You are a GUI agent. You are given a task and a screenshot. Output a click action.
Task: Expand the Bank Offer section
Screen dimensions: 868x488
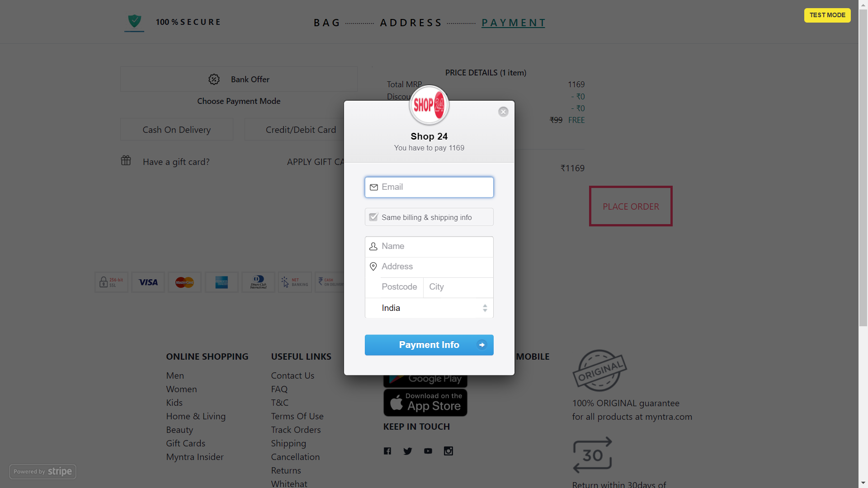tap(239, 79)
